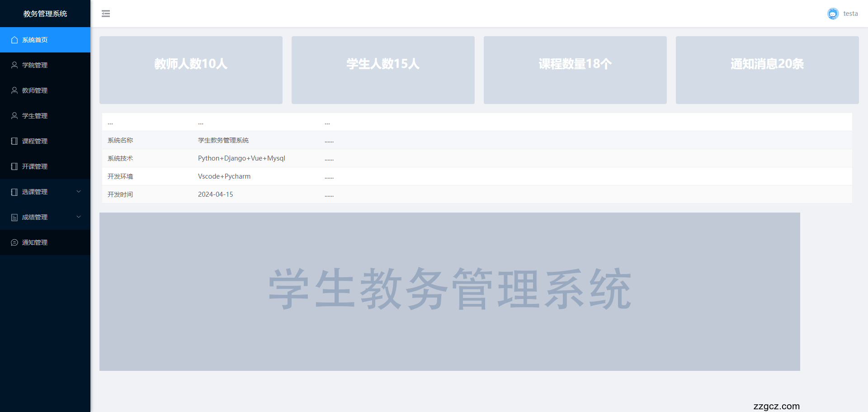Click the 教师人数10人 statistics card
This screenshot has height=412, width=868.
pos(191,70)
